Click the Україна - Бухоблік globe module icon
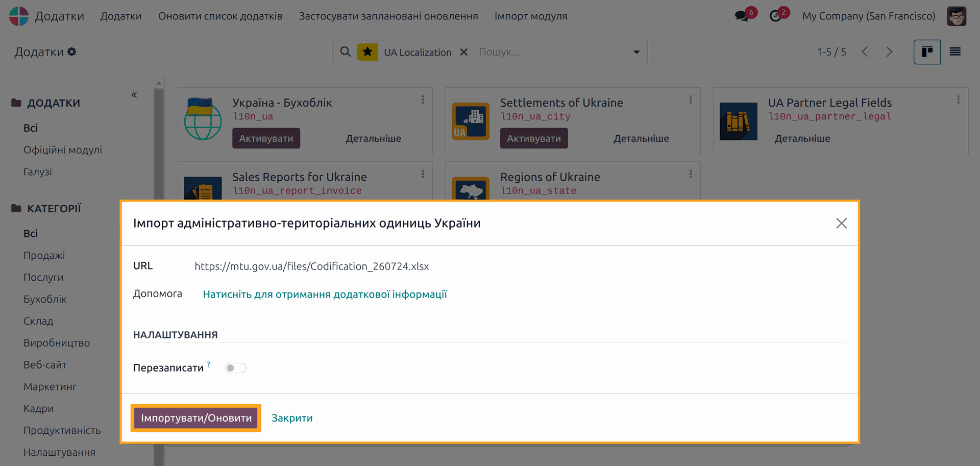The width and height of the screenshot is (980, 466). (203, 118)
